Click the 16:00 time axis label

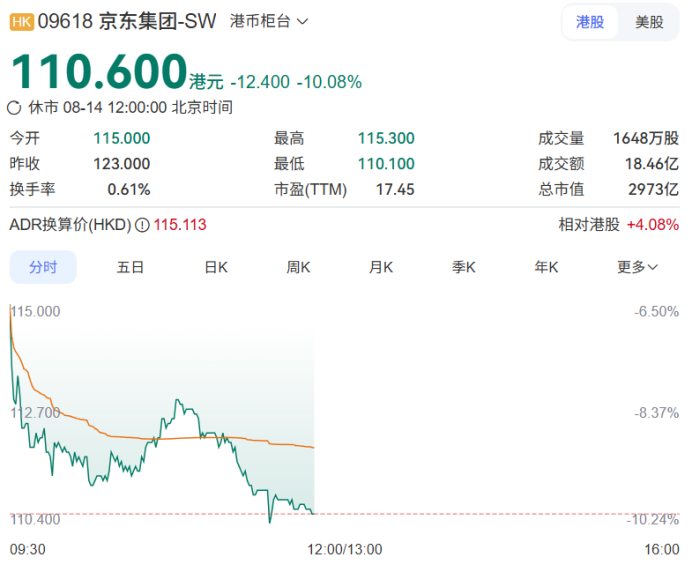pyautogui.click(x=662, y=549)
